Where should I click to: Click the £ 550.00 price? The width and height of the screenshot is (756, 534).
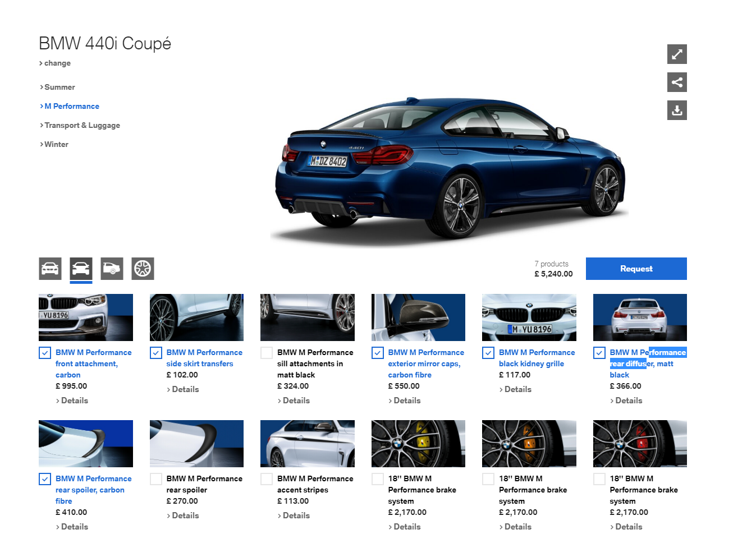404,386
